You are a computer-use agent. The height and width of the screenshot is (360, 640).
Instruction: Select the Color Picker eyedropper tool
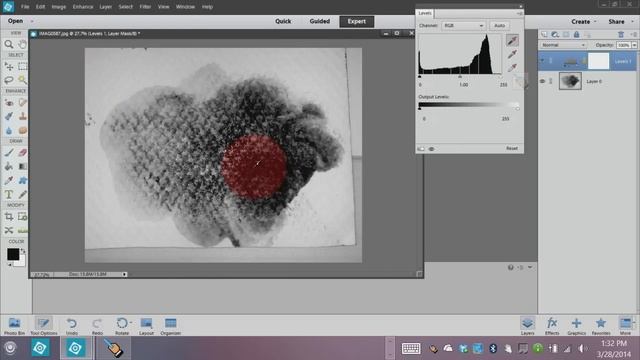coord(9,180)
